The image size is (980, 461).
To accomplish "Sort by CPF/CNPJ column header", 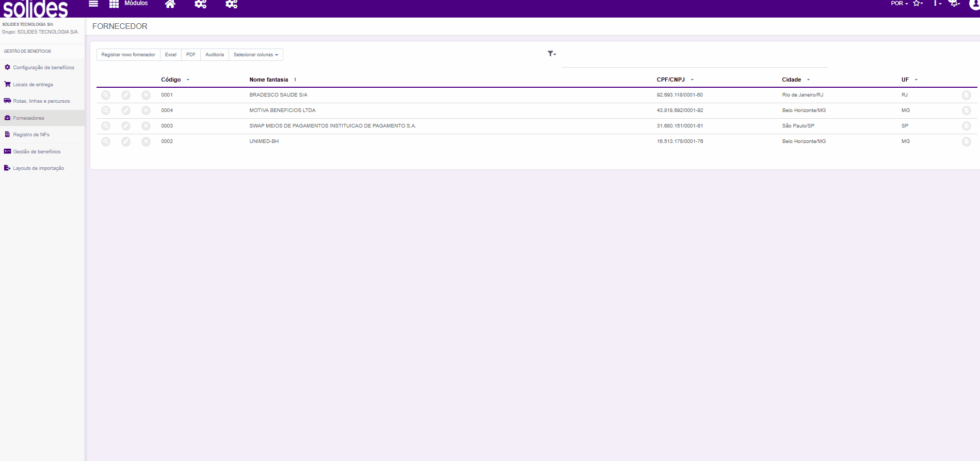I will coord(675,80).
